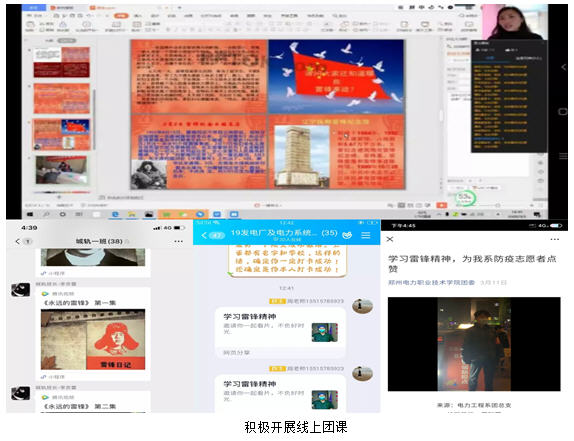The width and height of the screenshot is (574, 441).
Task: Play the volunteer video in the article
Action: pyautogui.click(x=474, y=344)
